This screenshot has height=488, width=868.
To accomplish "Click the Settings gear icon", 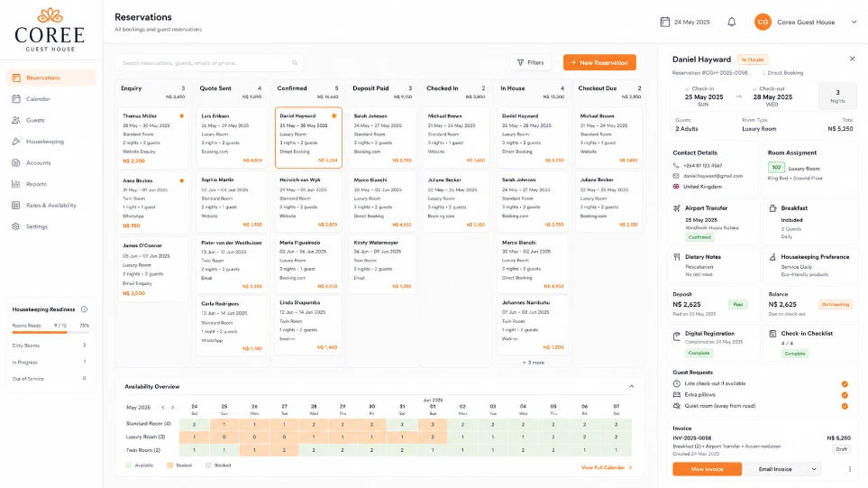I will (x=16, y=226).
